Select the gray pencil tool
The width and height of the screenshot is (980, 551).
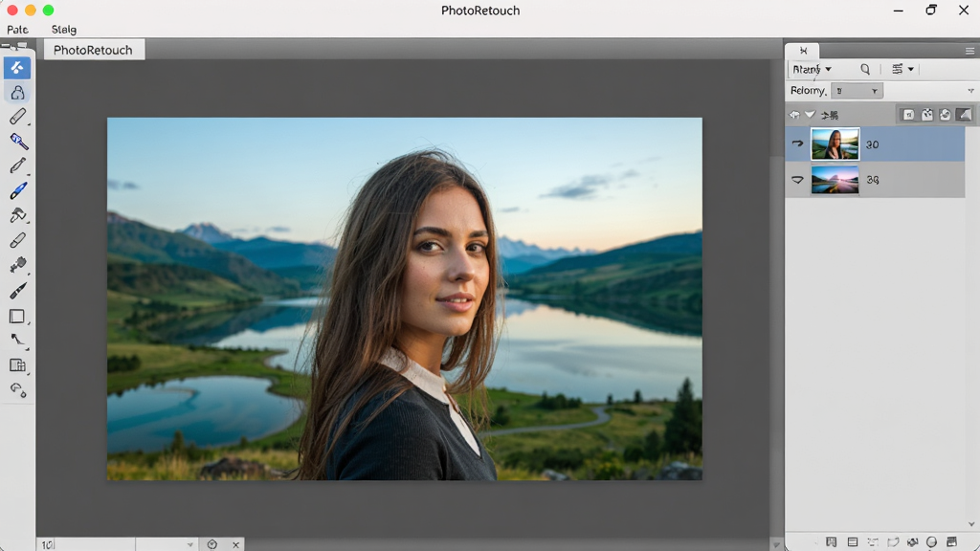click(17, 165)
